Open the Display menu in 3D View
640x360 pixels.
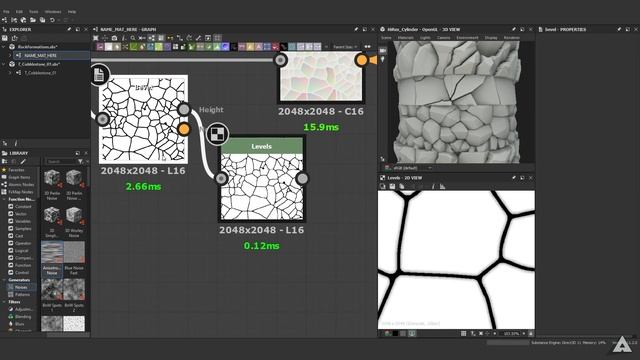tap(491, 38)
